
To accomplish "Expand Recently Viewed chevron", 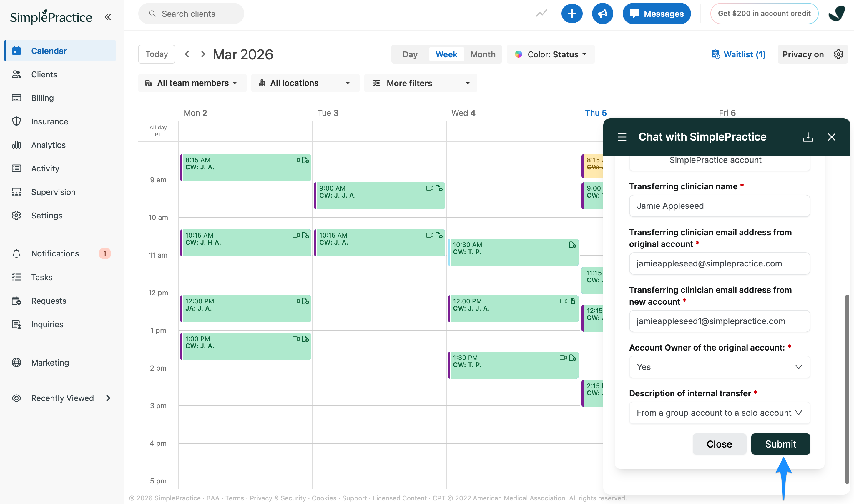I will 108,398.
